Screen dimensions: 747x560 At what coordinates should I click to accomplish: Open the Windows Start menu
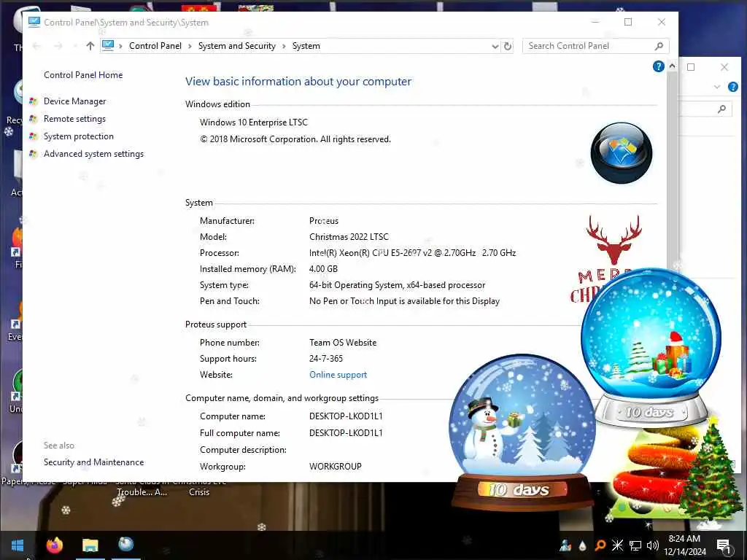(x=18, y=545)
